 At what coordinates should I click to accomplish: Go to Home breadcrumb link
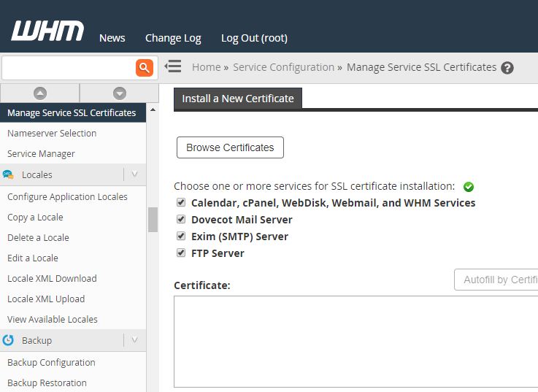pyautogui.click(x=206, y=67)
